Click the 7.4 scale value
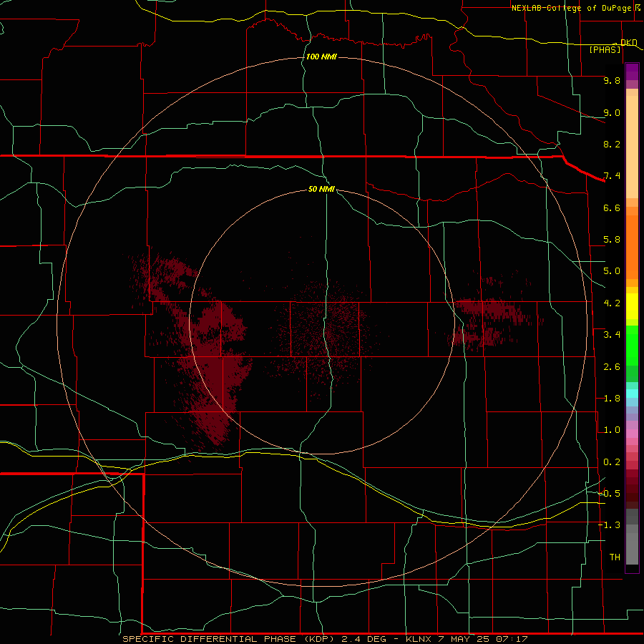The image size is (644, 644). click(612, 176)
